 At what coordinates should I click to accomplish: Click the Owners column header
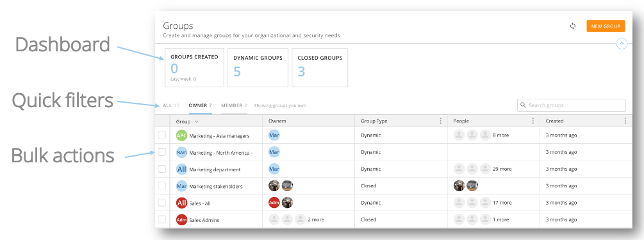(x=277, y=121)
